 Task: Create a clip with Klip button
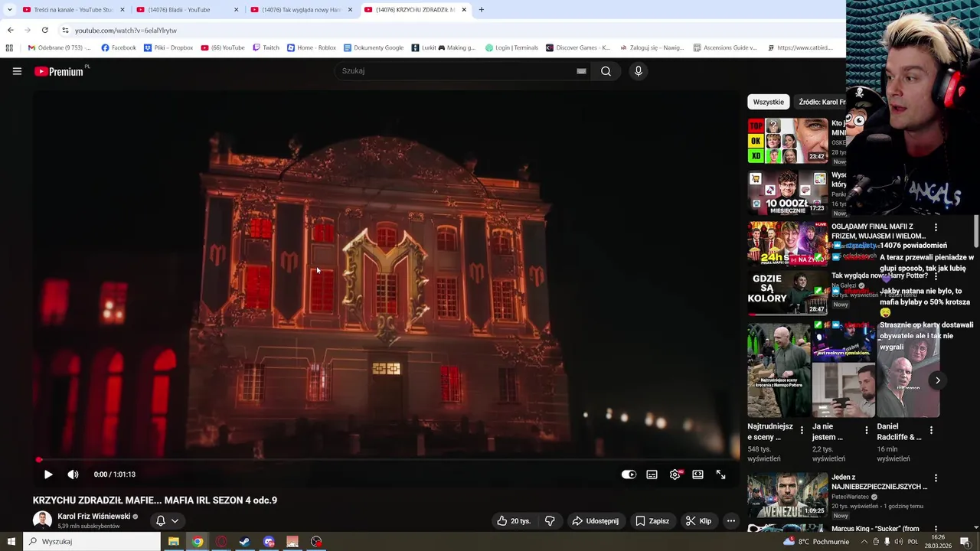coord(698,521)
